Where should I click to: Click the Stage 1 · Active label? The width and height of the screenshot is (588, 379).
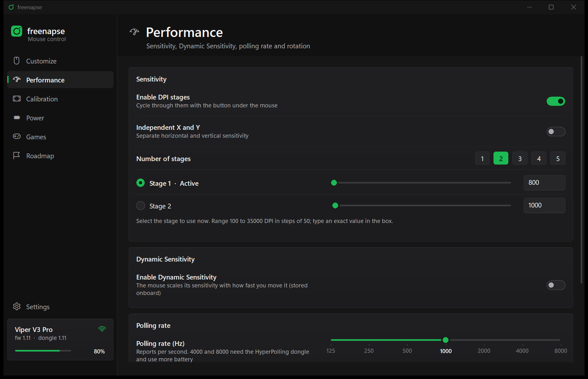(x=174, y=183)
